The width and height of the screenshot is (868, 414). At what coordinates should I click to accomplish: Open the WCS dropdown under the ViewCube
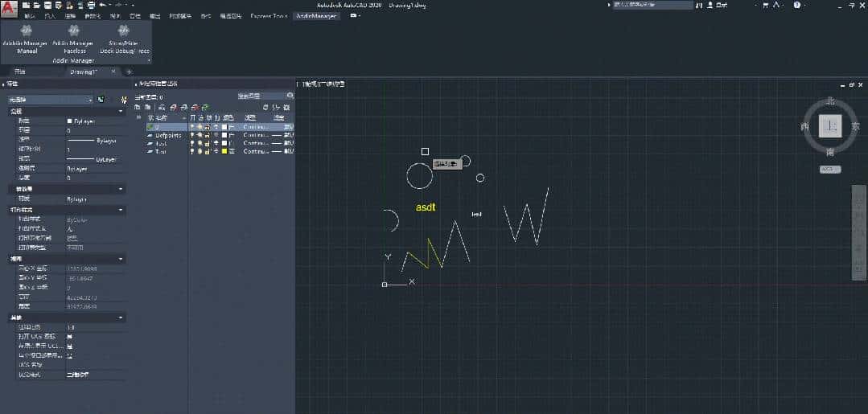830,170
